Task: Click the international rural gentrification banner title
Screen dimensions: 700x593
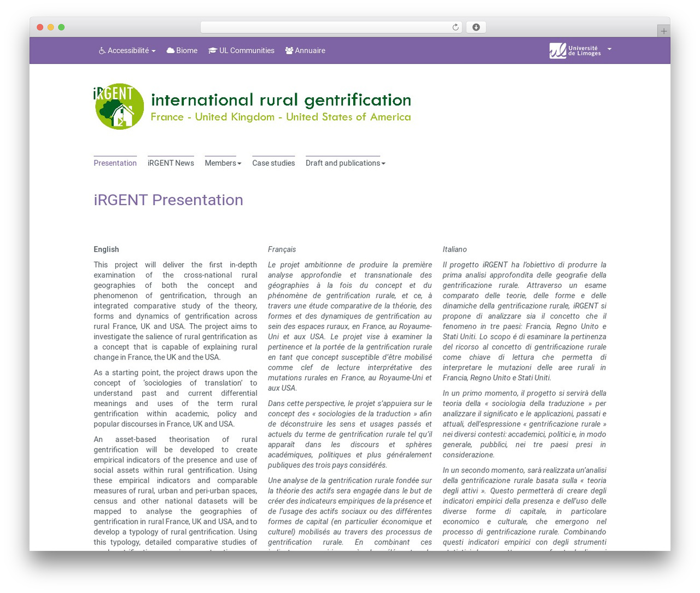Action: coord(281,100)
